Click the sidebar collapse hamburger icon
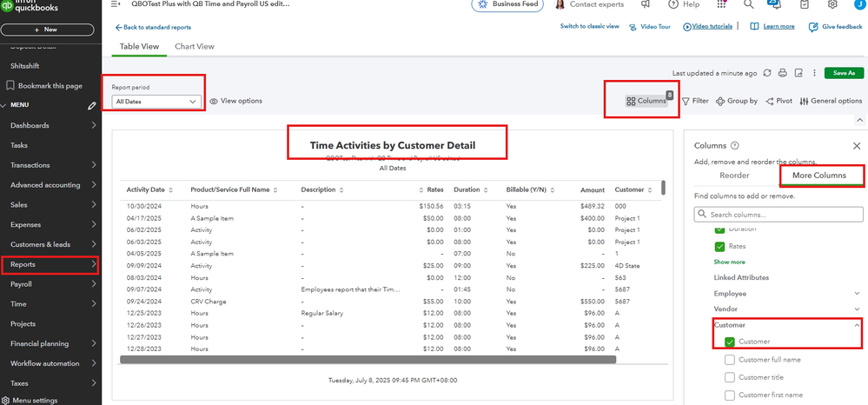Image resolution: width=868 pixels, height=405 pixels. [116, 3]
